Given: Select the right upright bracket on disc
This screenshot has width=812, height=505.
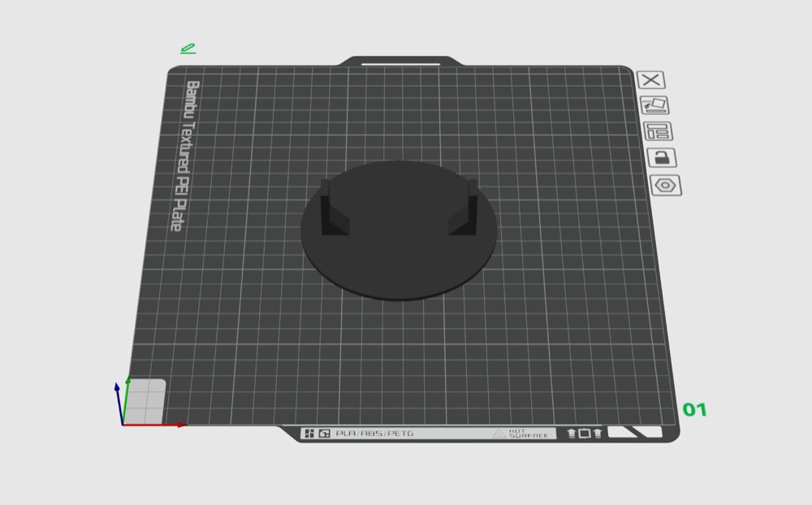Looking at the screenshot, I should tap(464, 208).
